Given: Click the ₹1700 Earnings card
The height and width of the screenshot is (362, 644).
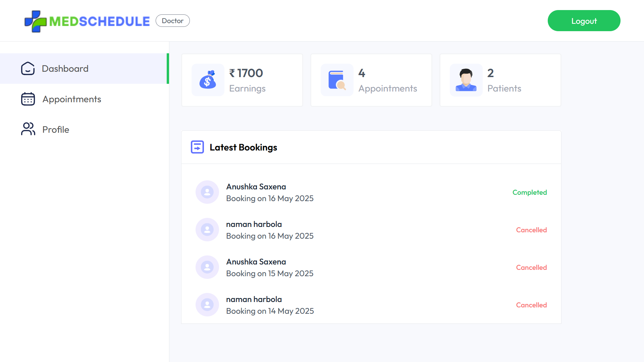Looking at the screenshot, I should click(x=242, y=80).
